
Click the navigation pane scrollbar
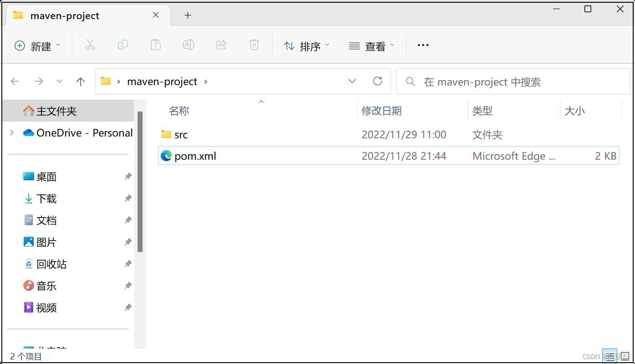click(x=140, y=181)
